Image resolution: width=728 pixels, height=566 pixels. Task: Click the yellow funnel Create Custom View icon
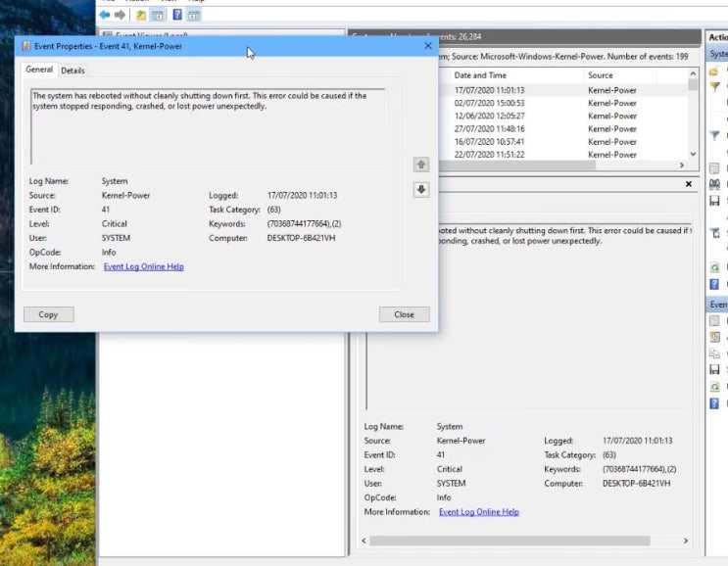(715, 86)
